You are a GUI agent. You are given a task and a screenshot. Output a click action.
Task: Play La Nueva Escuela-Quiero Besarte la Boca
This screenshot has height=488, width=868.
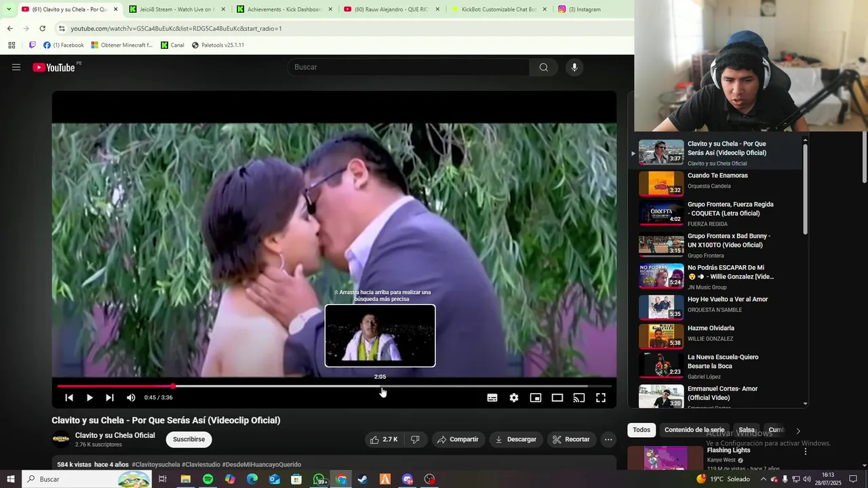pyautogui.click(x=720, y=365)
